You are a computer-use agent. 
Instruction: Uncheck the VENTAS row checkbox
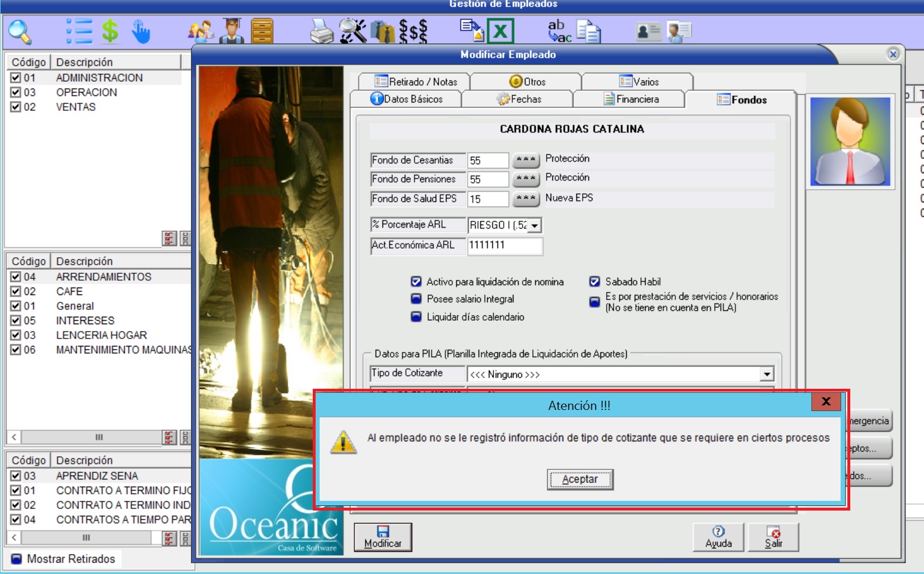coord(16,107)
